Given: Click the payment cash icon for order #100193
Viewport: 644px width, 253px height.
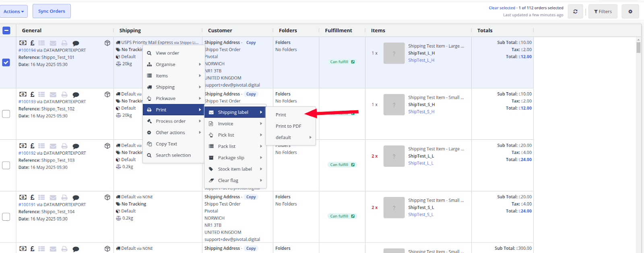Looking at the screenshot, I should [23, 94].
